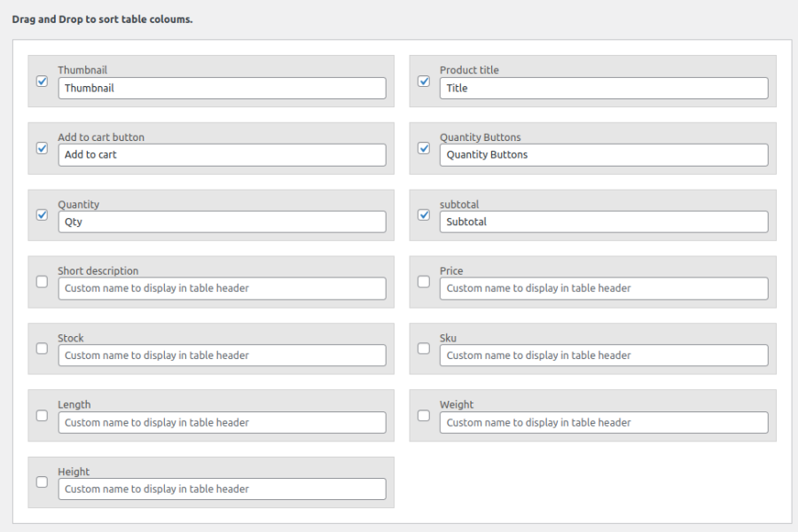This screenshot has width=798, height=532.
Task: Check the Weight column checkbox
Action: [424, 415]
